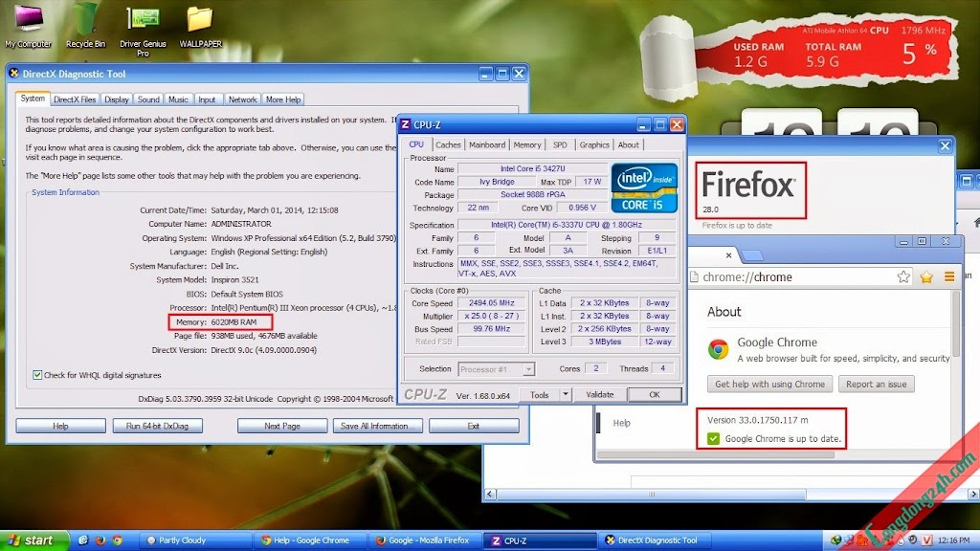Screen dimensions: 980x551
Task: Click the green up-to-date checkmark in Chrome
Action: (x=713, y=438)
